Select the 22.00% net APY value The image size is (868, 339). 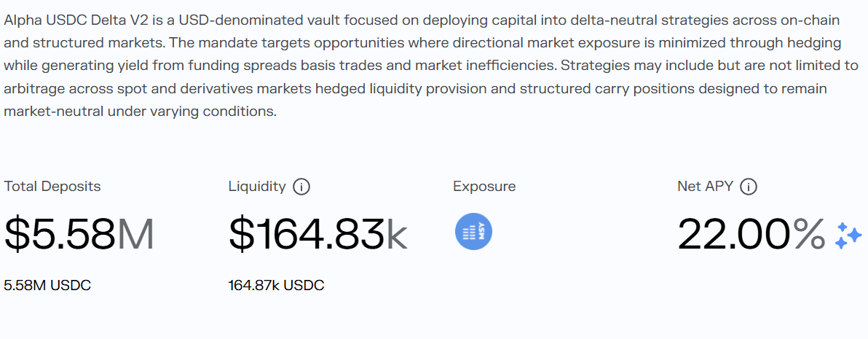pos(751,234)
